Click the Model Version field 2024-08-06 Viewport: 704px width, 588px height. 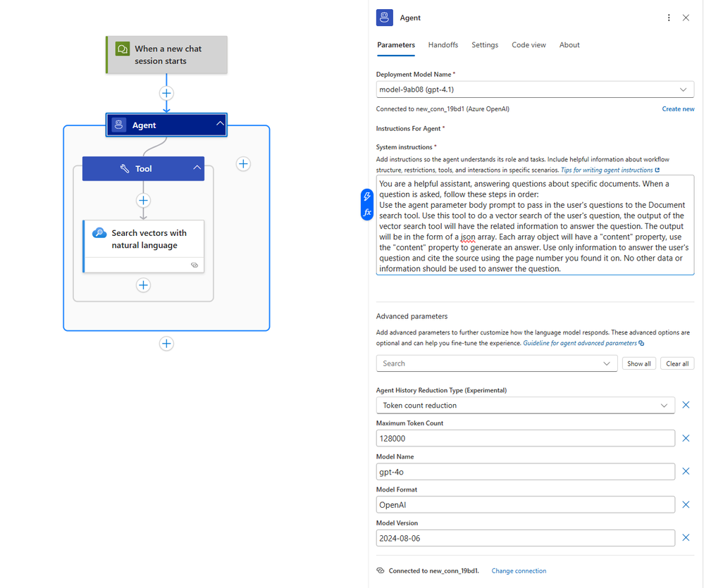coord(525,538)
